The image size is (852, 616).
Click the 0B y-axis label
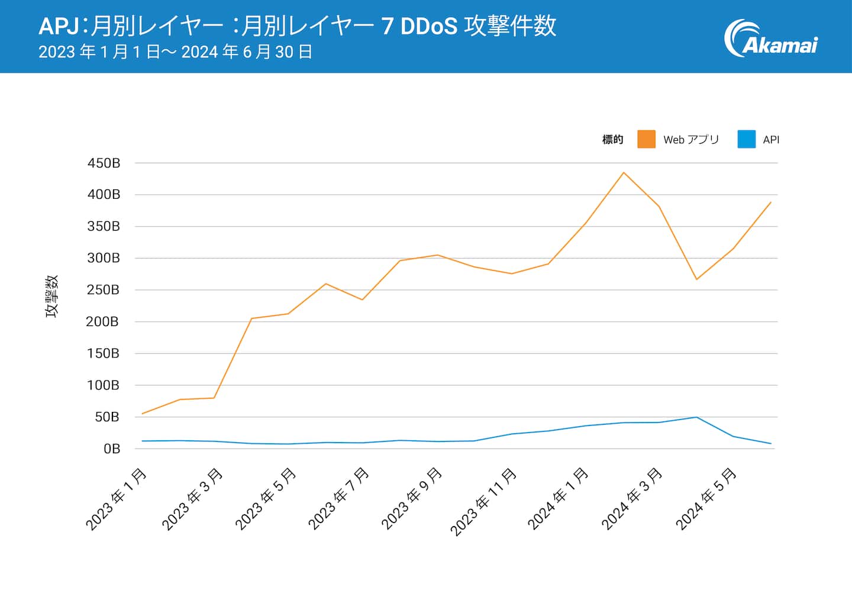click(111, 449)
